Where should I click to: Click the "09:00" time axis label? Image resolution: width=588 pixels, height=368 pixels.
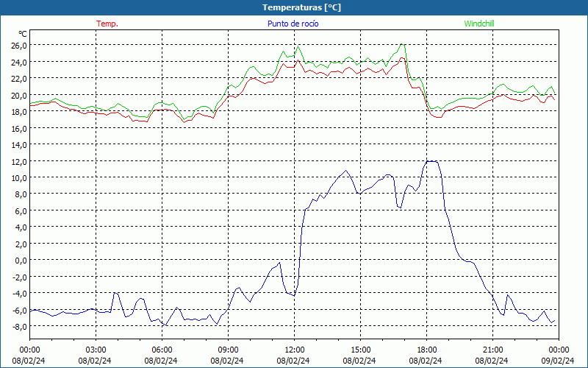227,350
